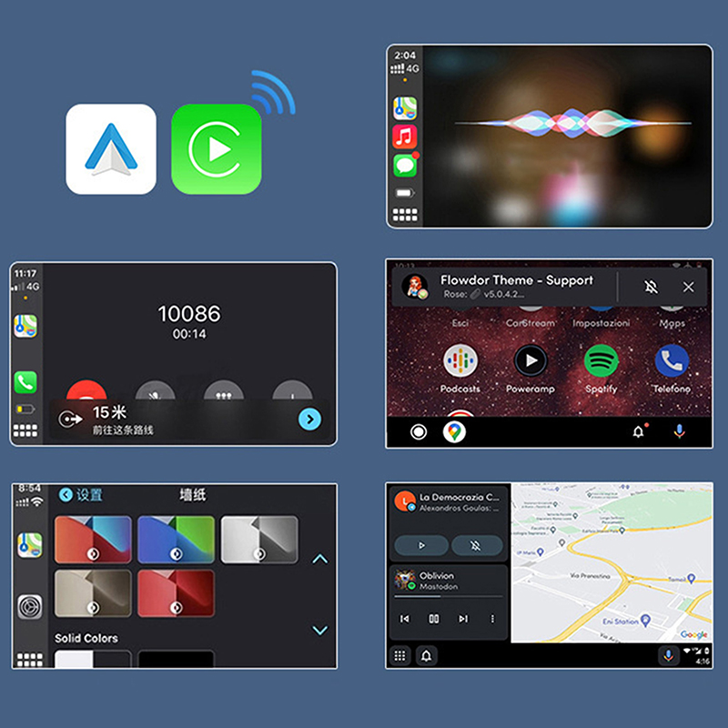The height and width of the screenshot is (728, 728).
Task: Open Messages app in Siri screen sidebar
Action: pyautogui.click(x=405, y=165)
